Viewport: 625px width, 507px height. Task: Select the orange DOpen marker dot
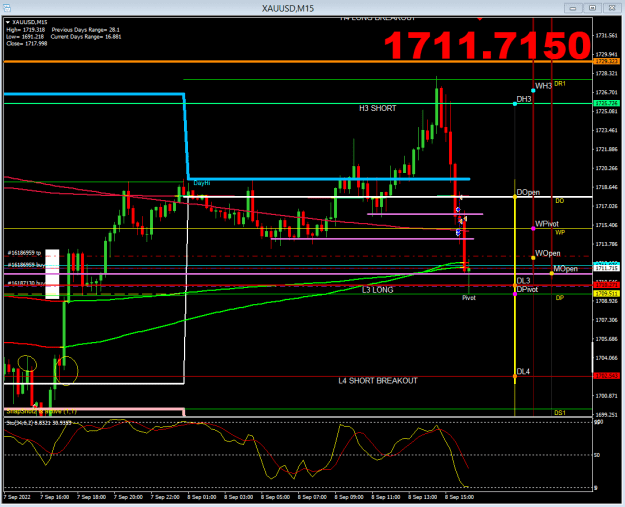coord(515,197)
